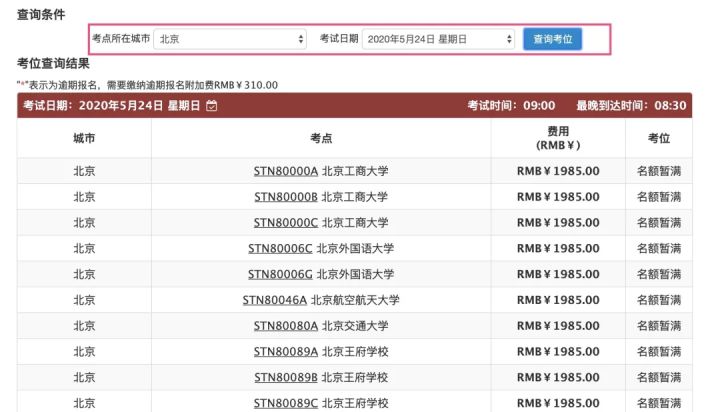Screen dimensions: 720x412
Task: Click 名额暂满 in the STN80080A row
Action: 658,326
